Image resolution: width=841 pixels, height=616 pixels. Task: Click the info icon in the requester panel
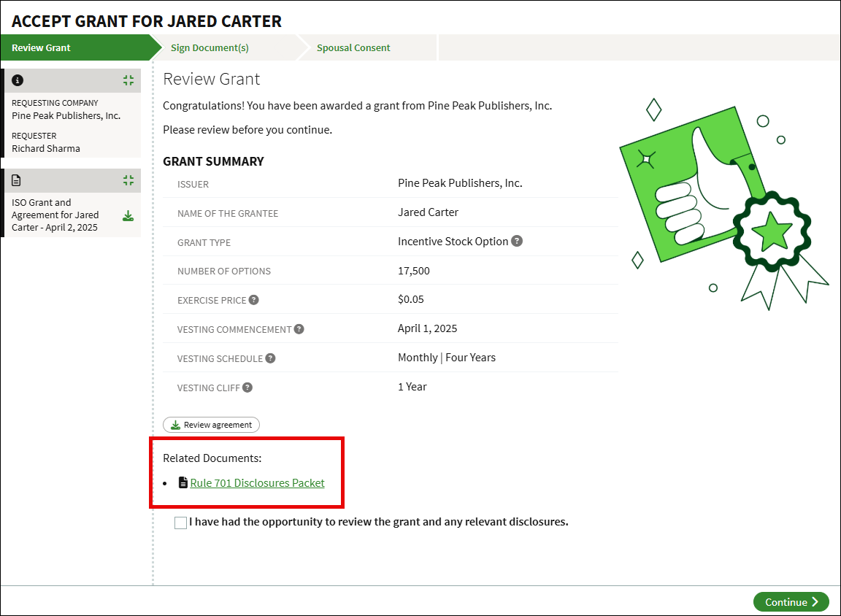tap(18, 80)
